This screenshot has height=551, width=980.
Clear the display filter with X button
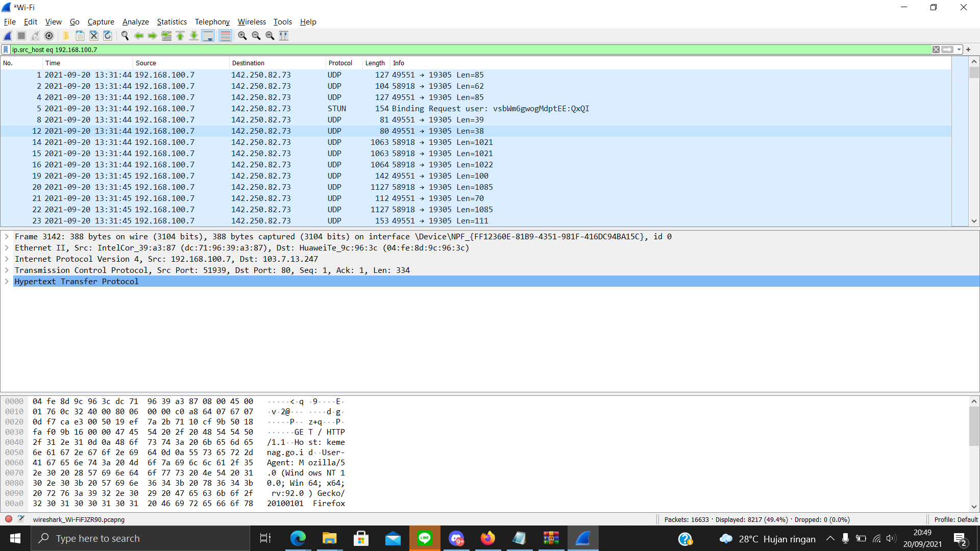pos(936,49)
